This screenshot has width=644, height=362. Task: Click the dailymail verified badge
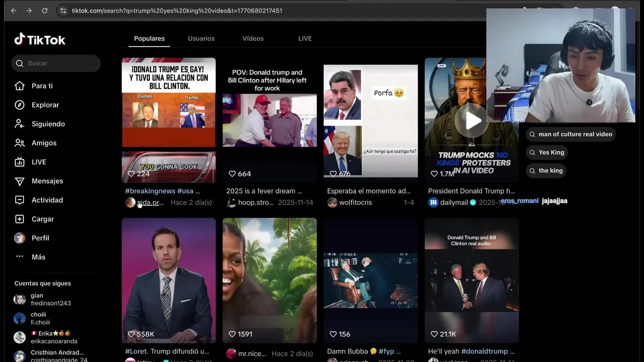pyautogui.click(x=473, y=203)
